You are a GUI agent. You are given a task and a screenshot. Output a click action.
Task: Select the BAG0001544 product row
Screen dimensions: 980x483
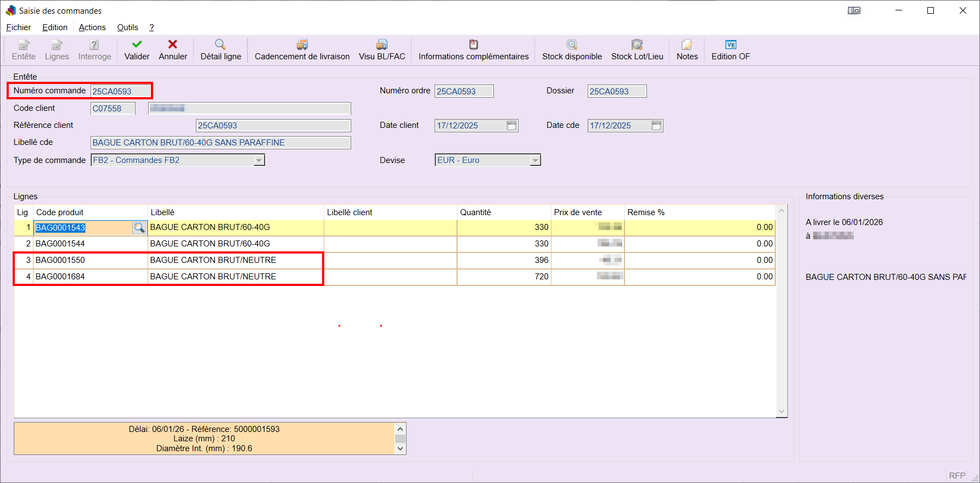pyautogui.click(x=60, y=244)
